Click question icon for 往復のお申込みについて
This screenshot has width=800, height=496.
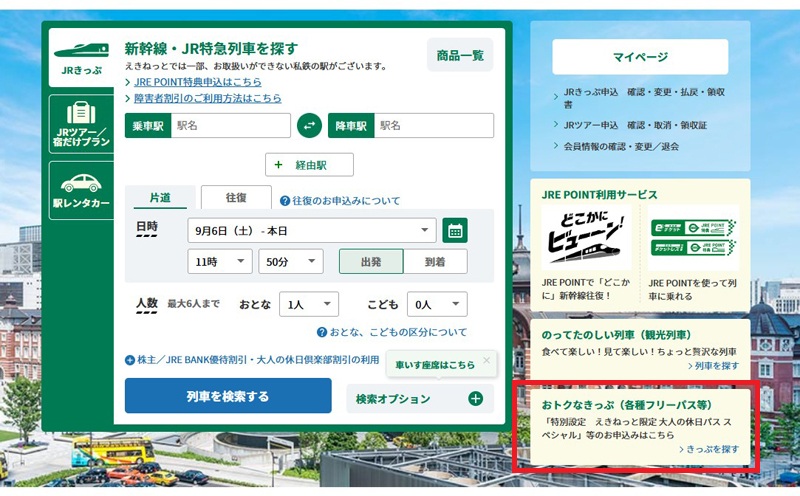tap(285, 201)
